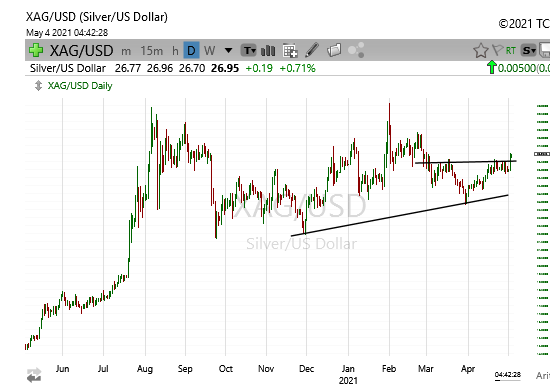550x385 pixels.
Task: Toggle the RT real-time indicator
Action: tap(511, 51)
